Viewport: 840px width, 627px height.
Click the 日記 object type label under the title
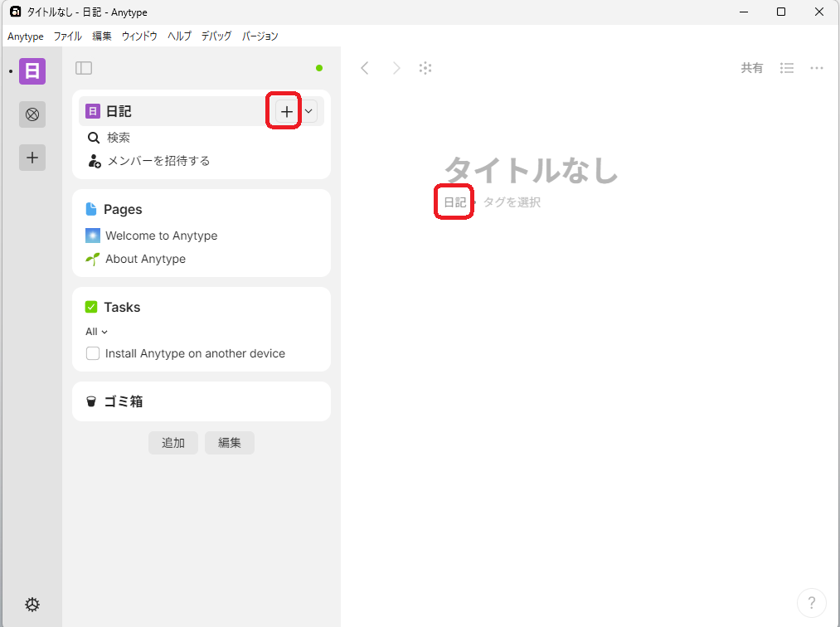tap(454, 202)
